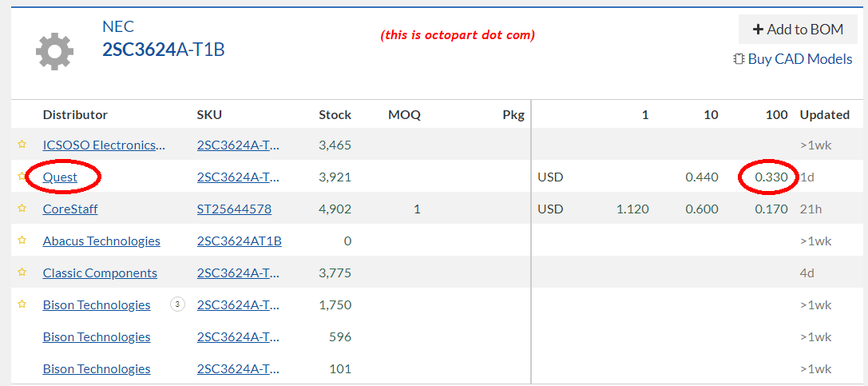Click the 21h updated time
Image resolution: width=868 pixels, height=386 pixels.
coord(810,209)
